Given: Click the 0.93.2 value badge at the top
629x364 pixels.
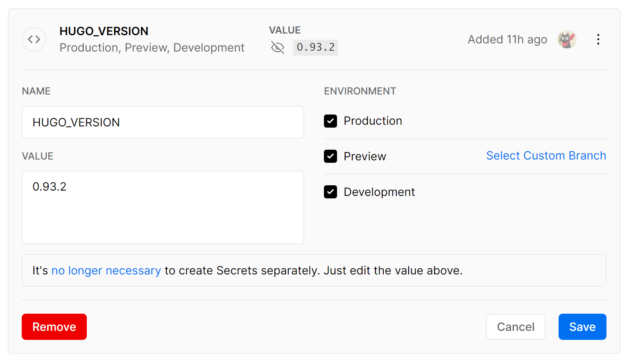Looking at the screenshot, I should (x=315, y=47).
